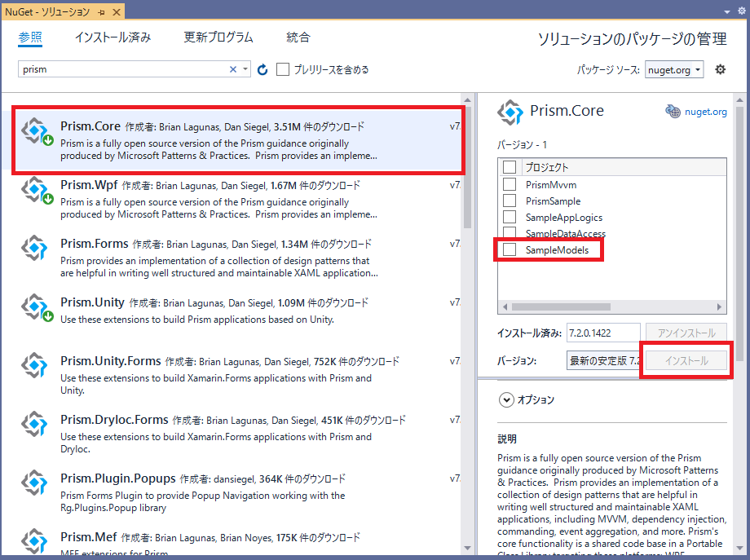Image resolution: width=750 pixels, height=560 pixels.
Task: Click the Prism.Core package icon in list
Action: 37,131
